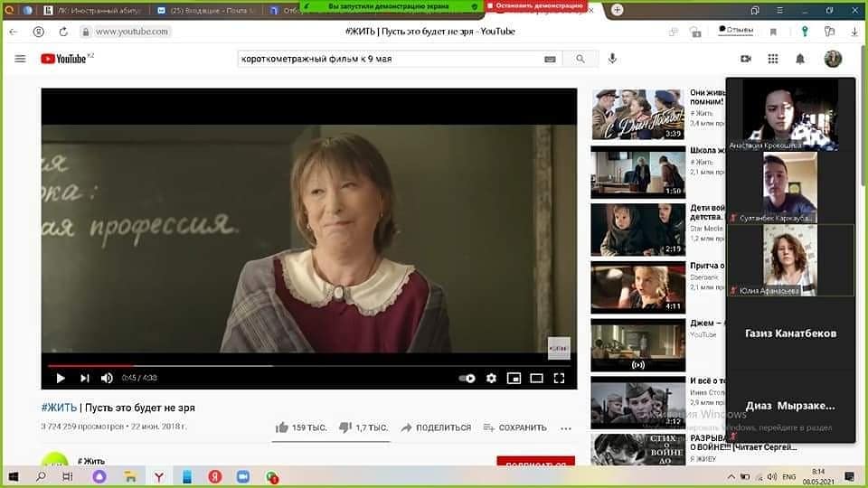Start voice search with microphone
The width and height of the screenshot is (868, 488).
[612, 59]
